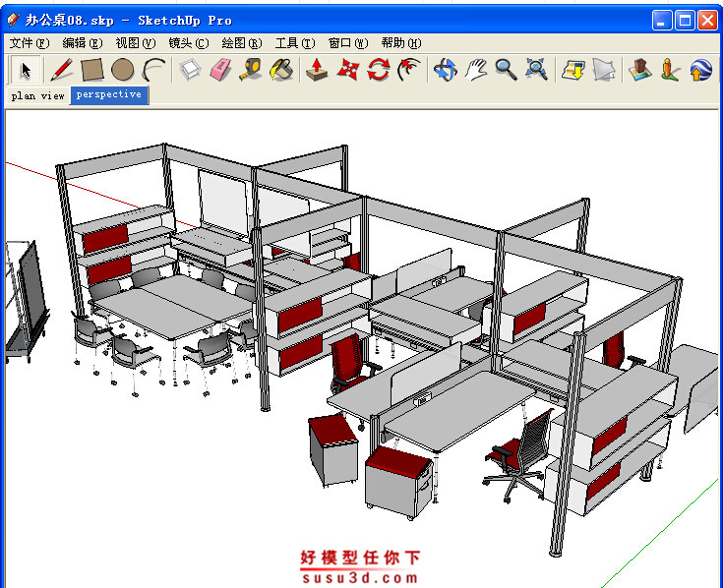Open the building terrain toggle icon
Viewport: 723px width, 588px height.
640,70
